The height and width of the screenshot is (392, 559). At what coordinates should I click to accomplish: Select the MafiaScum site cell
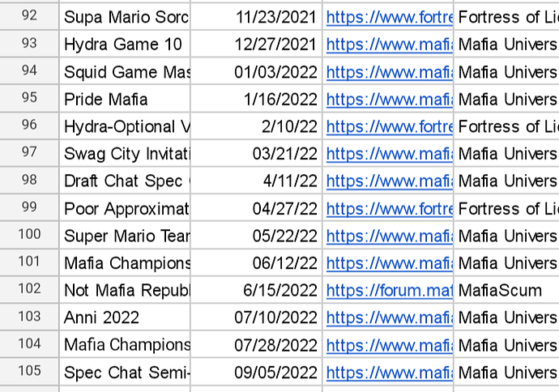pyautogui.click(x=506, y=291)
